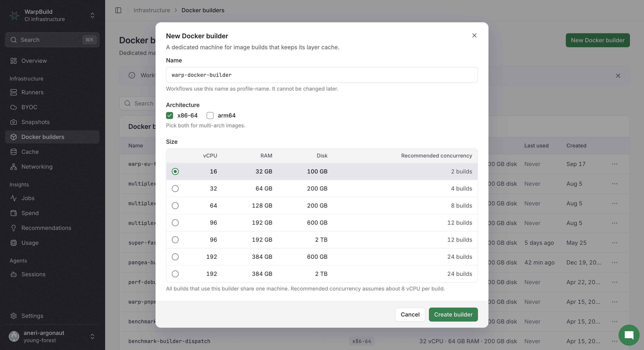Navigate to Networking
The width and height of the screenshot is (644, 350).
click(52, 166)
